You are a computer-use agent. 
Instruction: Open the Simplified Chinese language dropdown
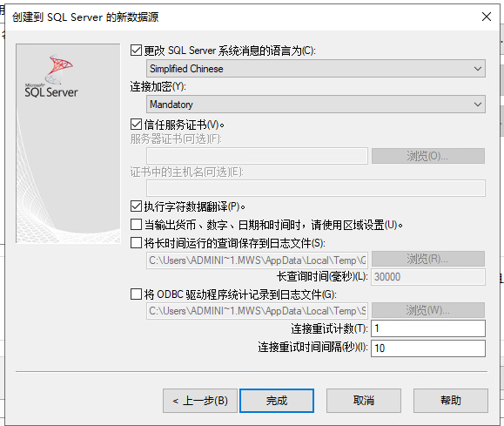pyautogui.click(x=316, y=69)
